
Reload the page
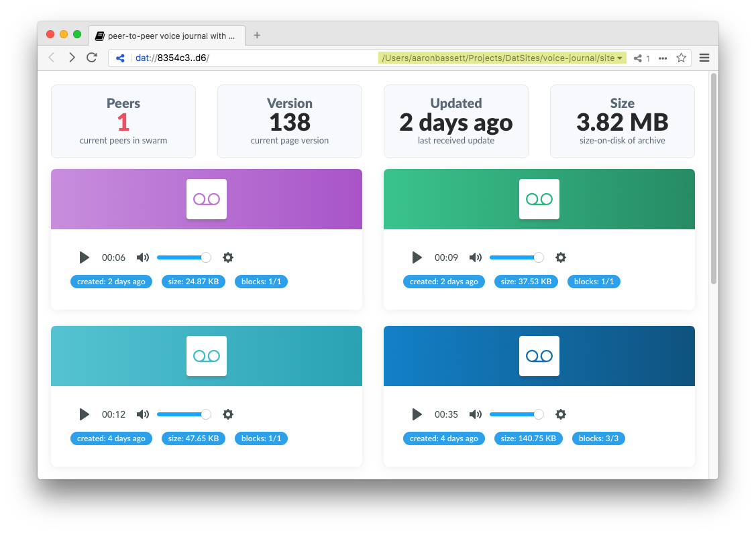92,58
